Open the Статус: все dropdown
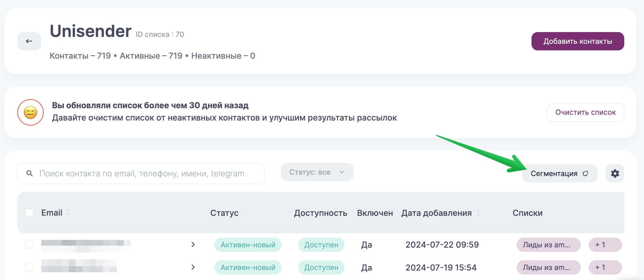This screenshot has width=644, height=280. (317, 172)
